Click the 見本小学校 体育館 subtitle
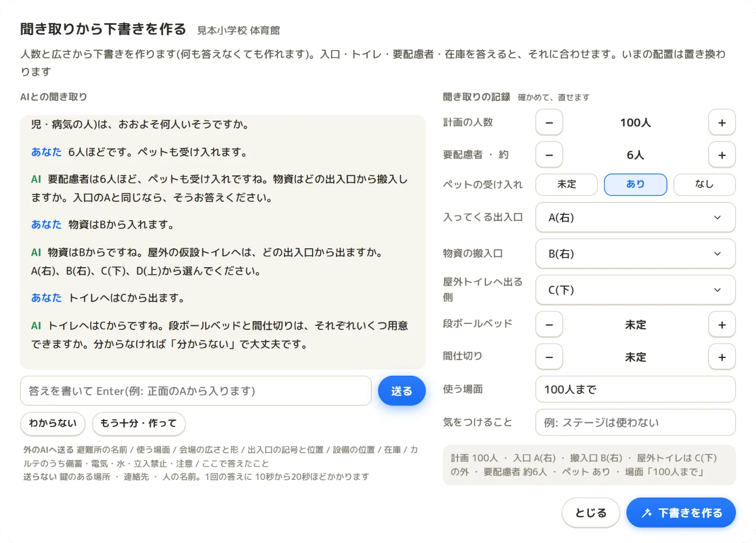The image size is (756, 543). 238,30
